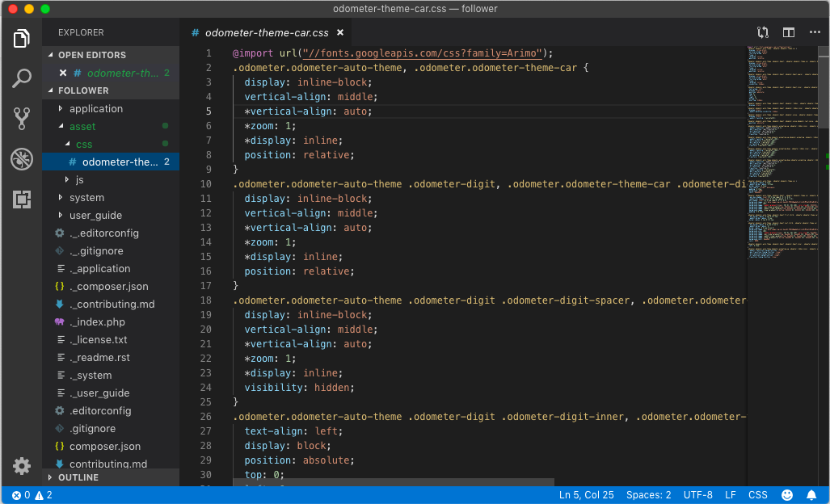Click the editor horizontal scrollbar
The width and height of the screenshot is (830, 504).
[394, 482]
